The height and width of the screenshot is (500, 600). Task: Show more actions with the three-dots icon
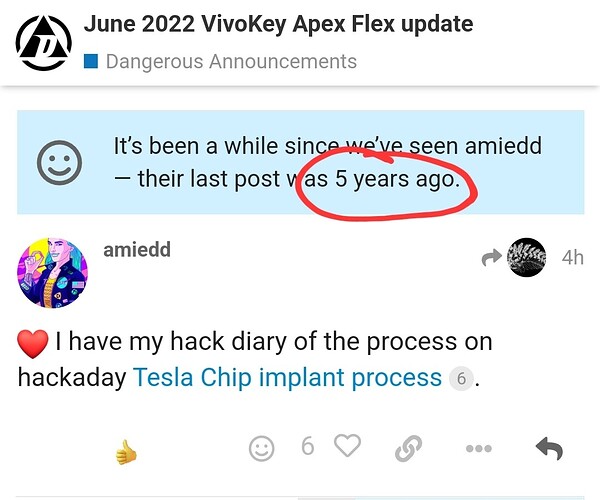[479, 448]
